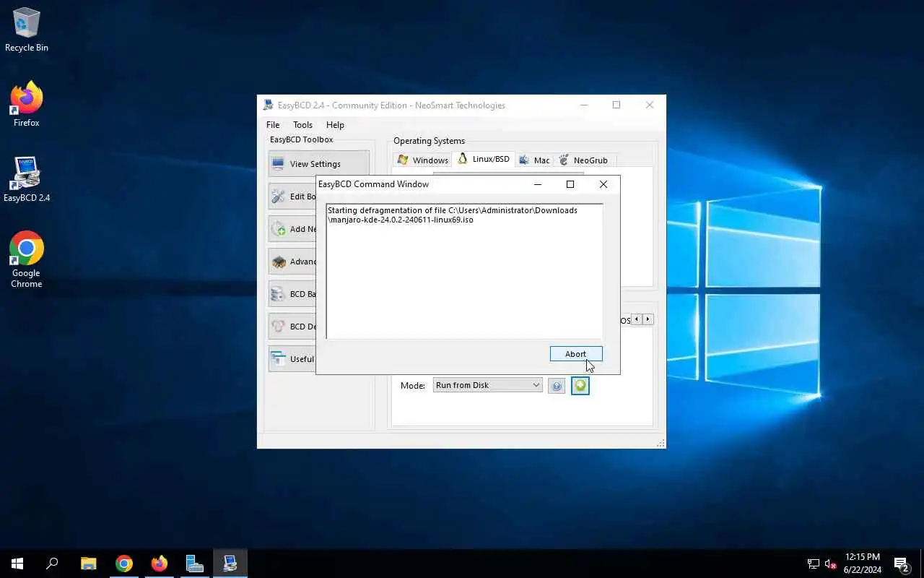924x578 pixels.
Task: Maximize the EasyBCD Command Window
Action: [x=570, y=184]
